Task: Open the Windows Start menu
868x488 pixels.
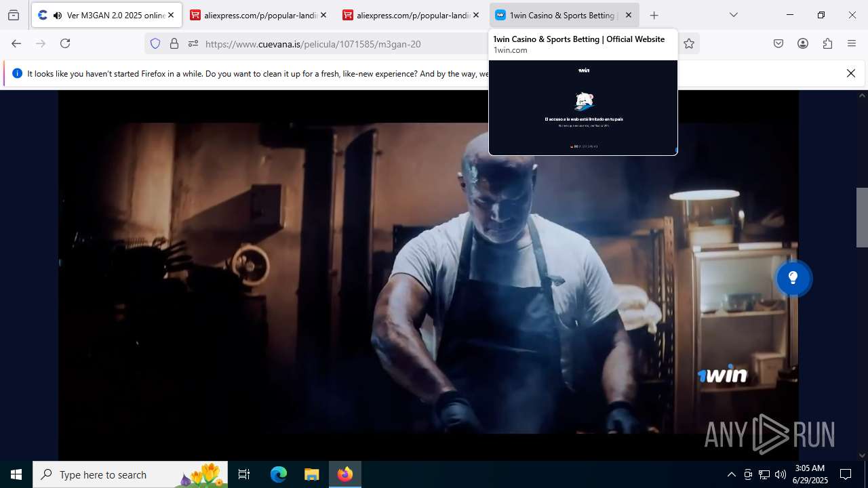Action: coord(16,474)
